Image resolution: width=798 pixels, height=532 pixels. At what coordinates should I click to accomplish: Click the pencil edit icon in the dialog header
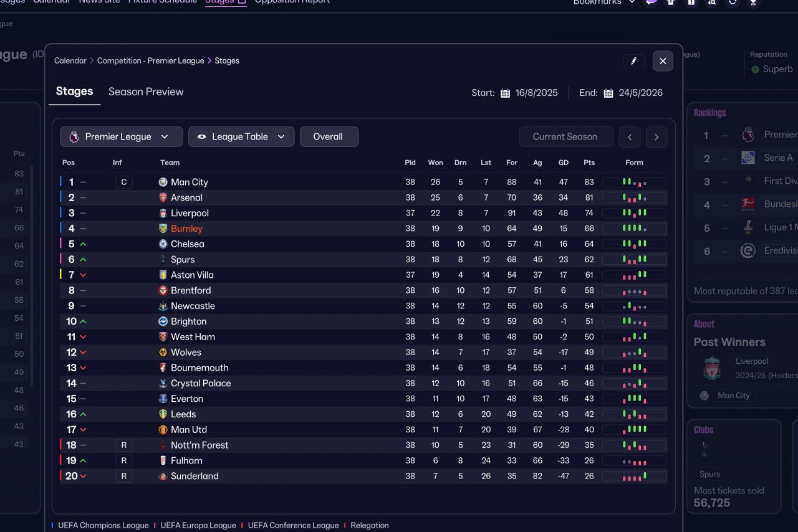tap(633, 61)
